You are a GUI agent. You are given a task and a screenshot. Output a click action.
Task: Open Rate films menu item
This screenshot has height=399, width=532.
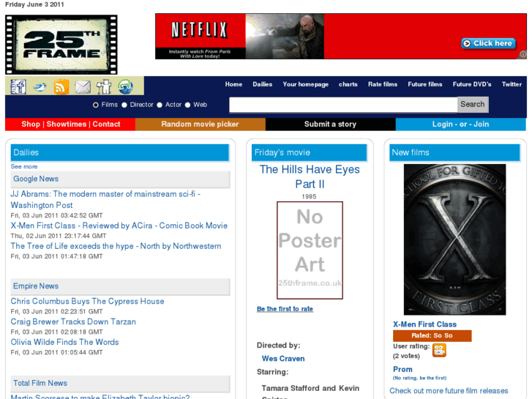coord(383,84)
